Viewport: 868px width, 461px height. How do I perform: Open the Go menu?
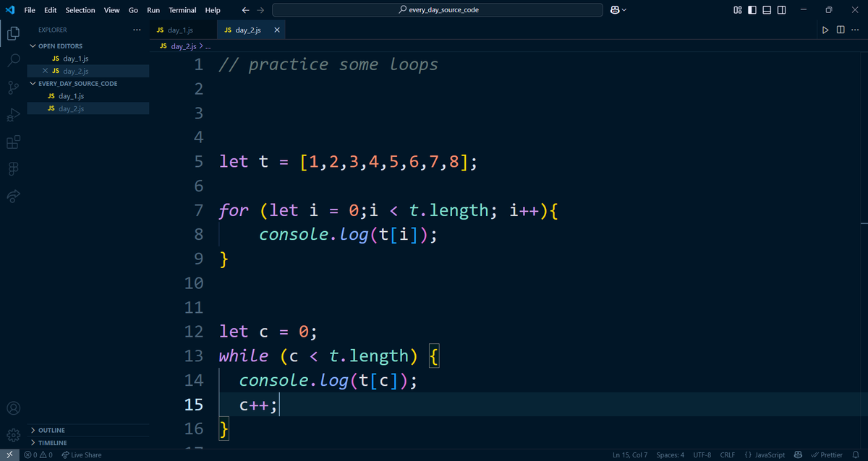tap(133, 10)
